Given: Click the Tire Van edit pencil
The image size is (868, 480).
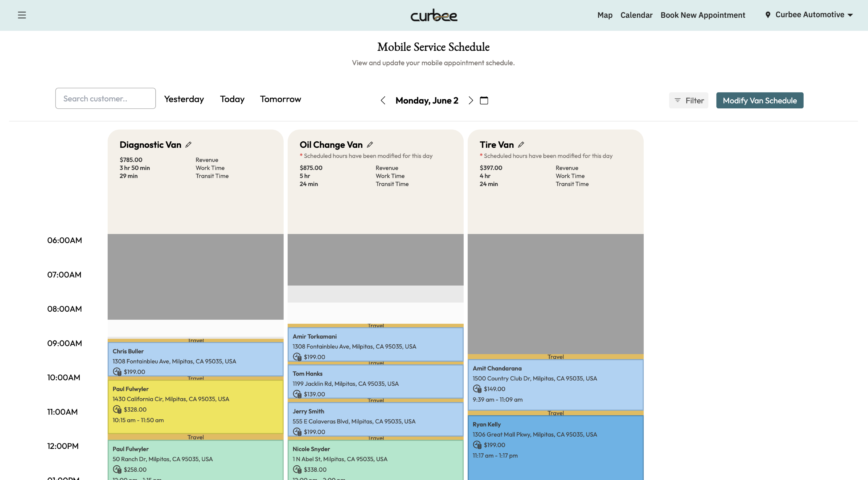Looking at the screenshot, I should 521,145.
